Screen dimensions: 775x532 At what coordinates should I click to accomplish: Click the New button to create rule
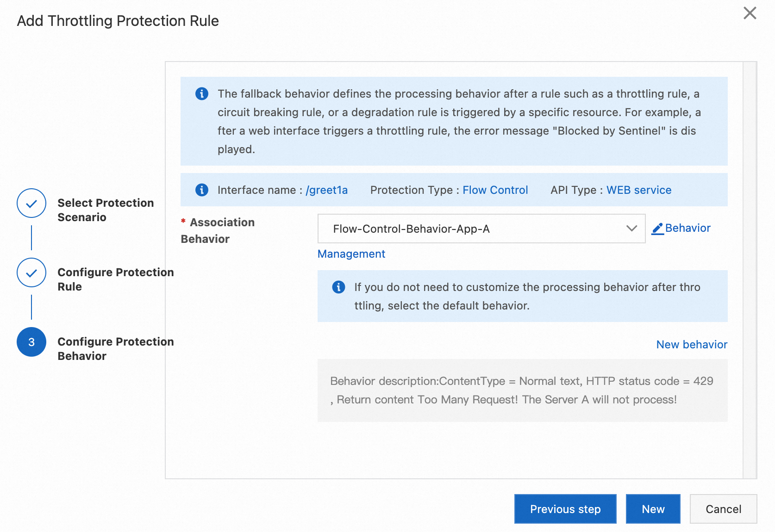pyautogui.click(x=653, y=509)
